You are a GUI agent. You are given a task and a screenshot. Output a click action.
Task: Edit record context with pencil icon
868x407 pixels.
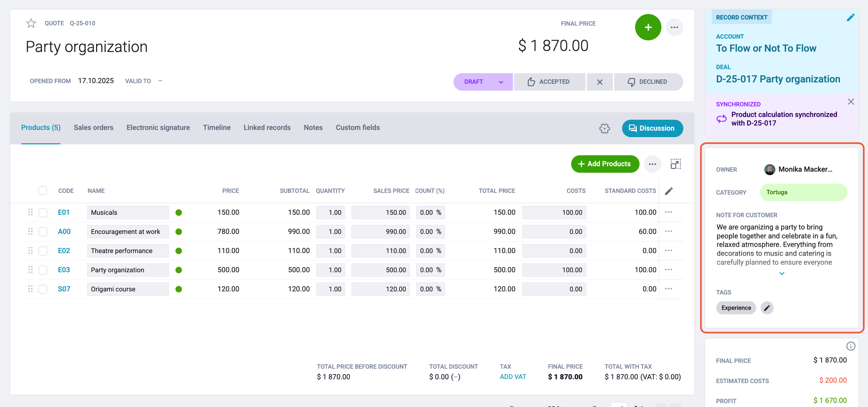click(851, 17)
